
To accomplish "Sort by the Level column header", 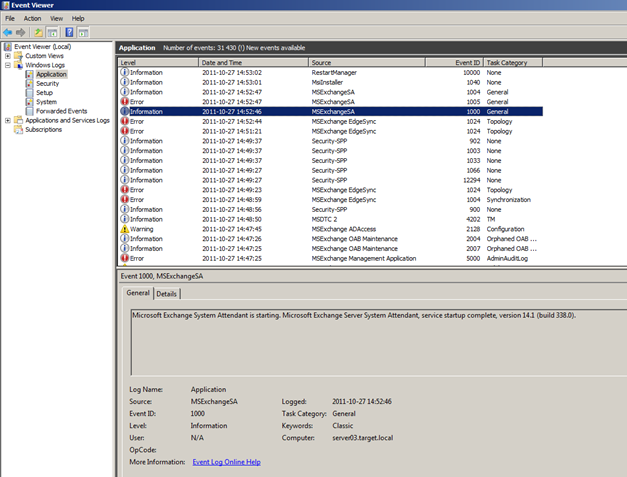I will pos(158,62).
